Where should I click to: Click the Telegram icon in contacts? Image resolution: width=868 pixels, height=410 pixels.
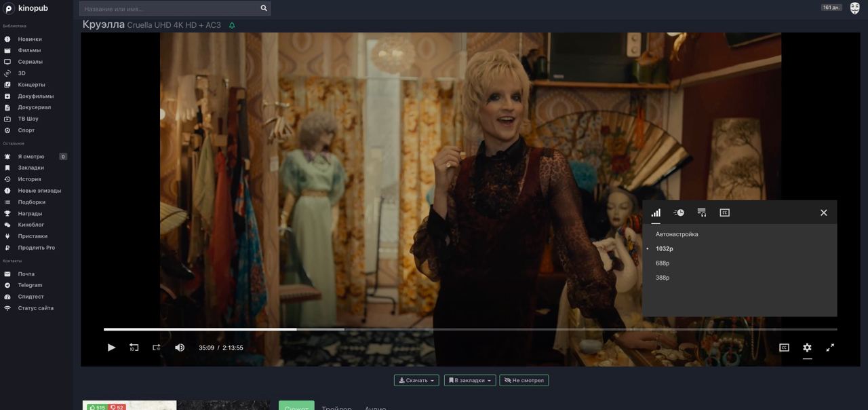pyautogui.click(x=7, y=285)
